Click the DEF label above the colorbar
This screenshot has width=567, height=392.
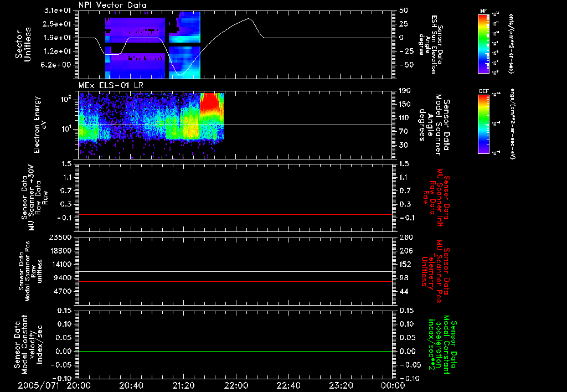[483, 91]
